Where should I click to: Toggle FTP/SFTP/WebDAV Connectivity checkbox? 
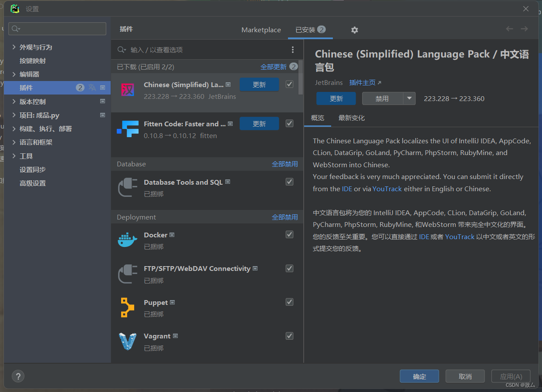(289, 268)
